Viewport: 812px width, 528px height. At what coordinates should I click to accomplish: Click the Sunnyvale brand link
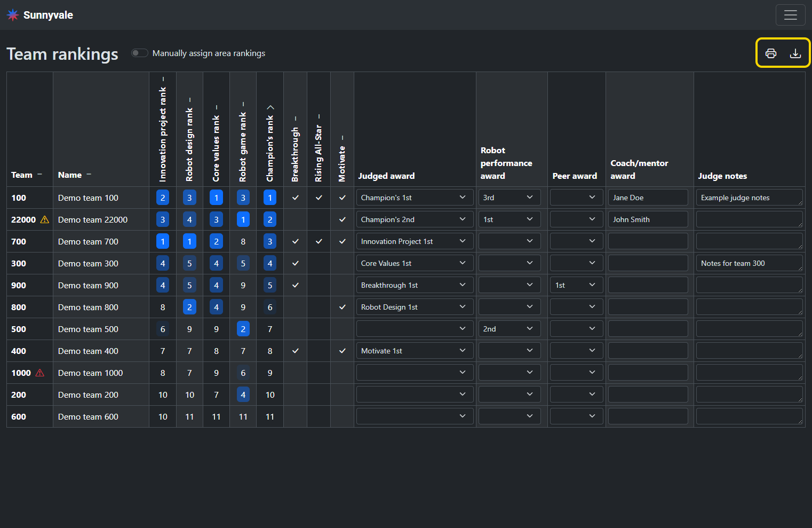[48, 15]
